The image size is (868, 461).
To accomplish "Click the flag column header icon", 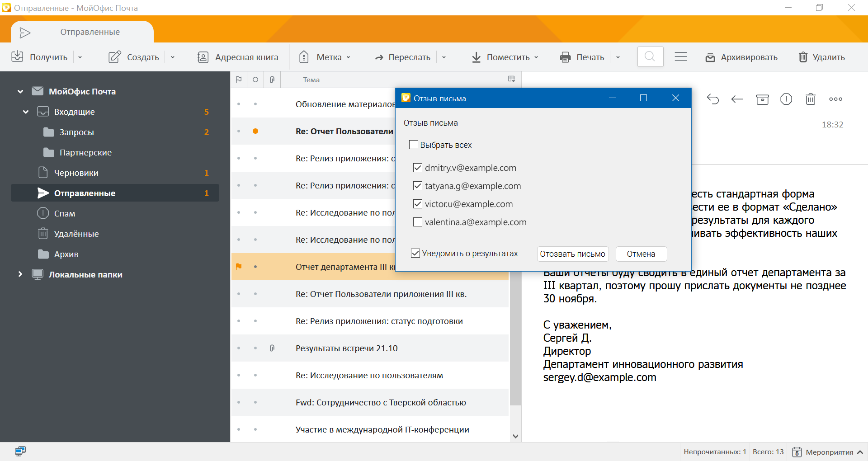I will 239,80.
